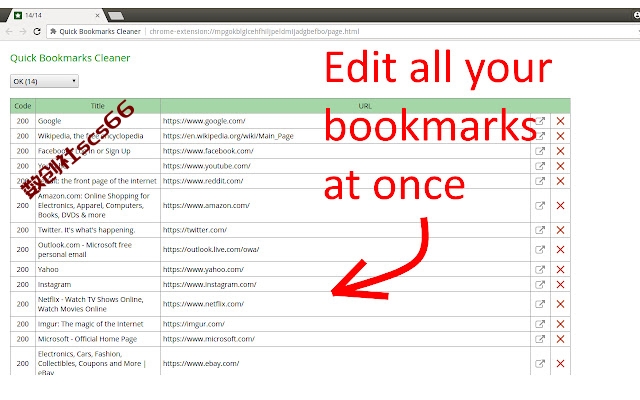Go back with the browser back arrow

tap(9, 31)
